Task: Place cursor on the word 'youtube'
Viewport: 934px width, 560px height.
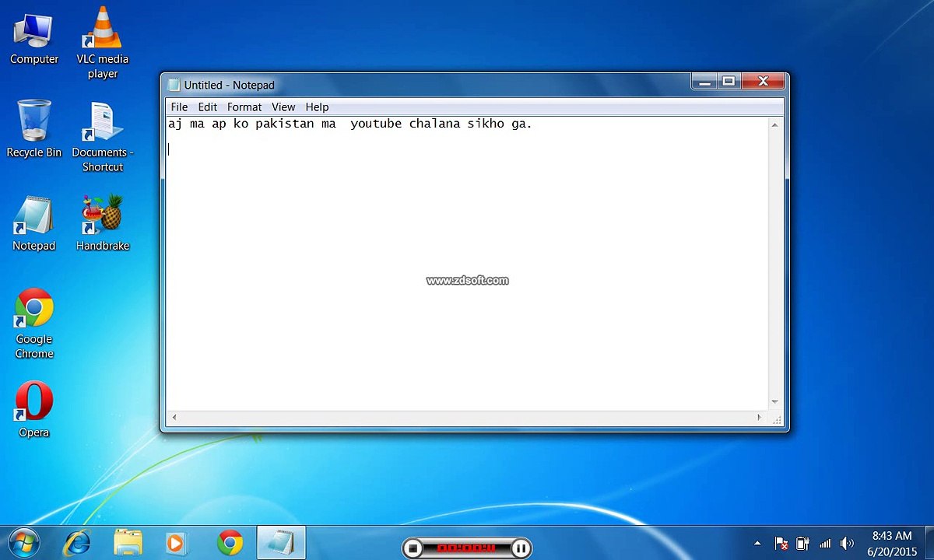Action: [x=376, y=124]
